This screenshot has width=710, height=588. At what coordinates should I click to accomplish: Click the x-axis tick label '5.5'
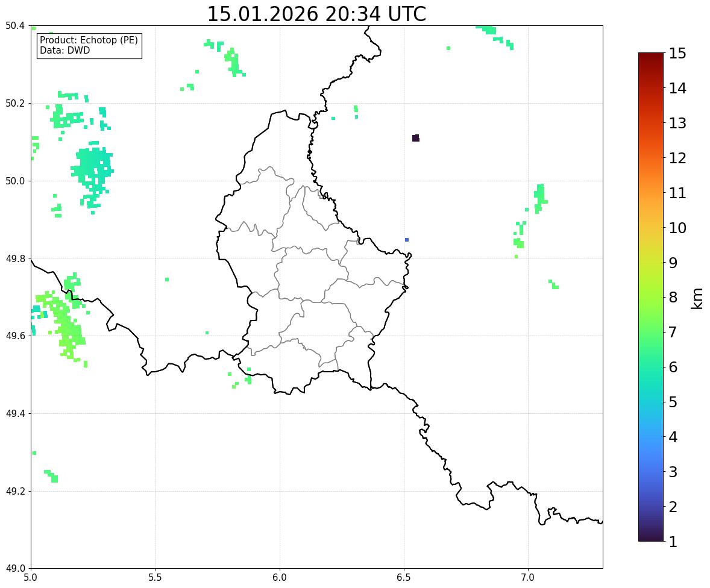pyautogui.click(x=156, y=578)
